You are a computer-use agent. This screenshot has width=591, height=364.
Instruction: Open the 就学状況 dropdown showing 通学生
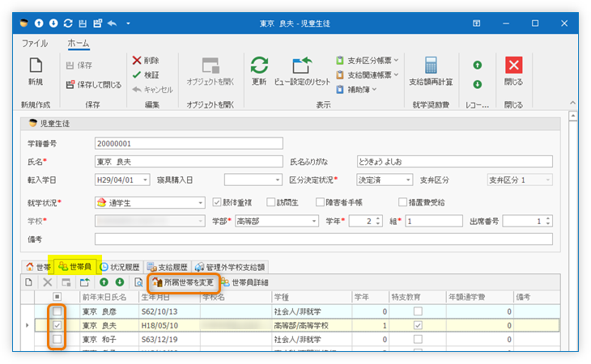tap(201, 203)
